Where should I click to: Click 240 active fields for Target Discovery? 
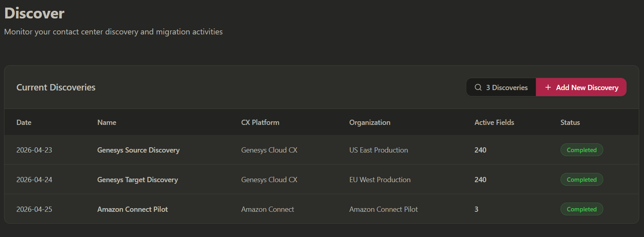[x=480, y=180]
